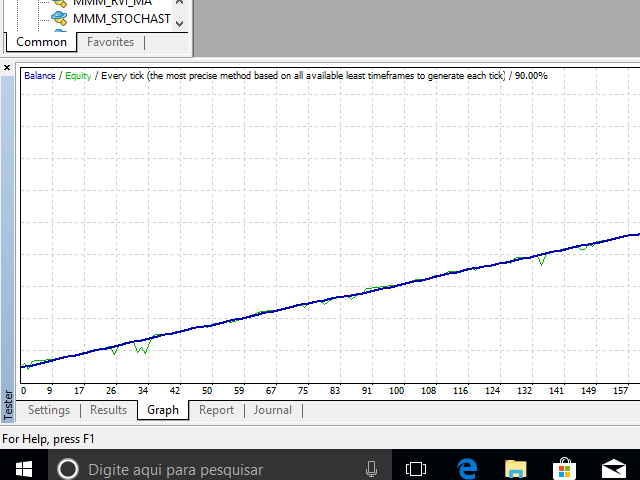Click the Cortana circle icon
The height and width of the screenshot is (480, 640).
point(67,468)
